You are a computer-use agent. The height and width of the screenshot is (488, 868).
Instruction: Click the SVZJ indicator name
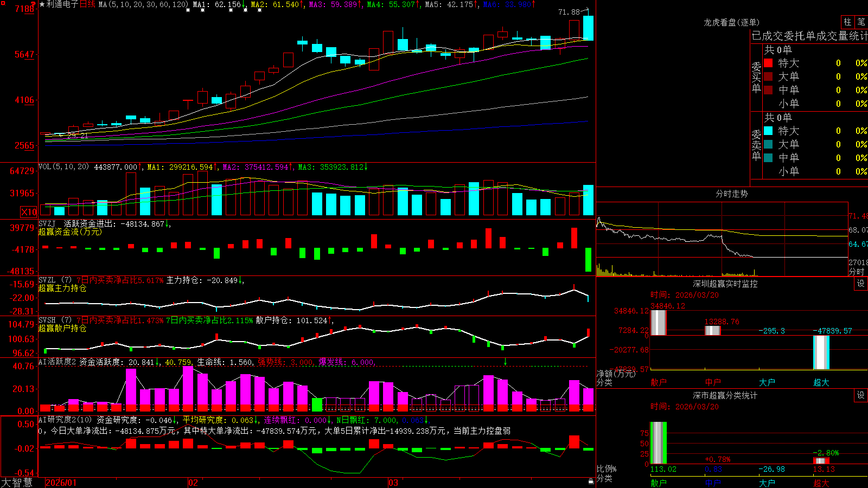pos(47,224)
